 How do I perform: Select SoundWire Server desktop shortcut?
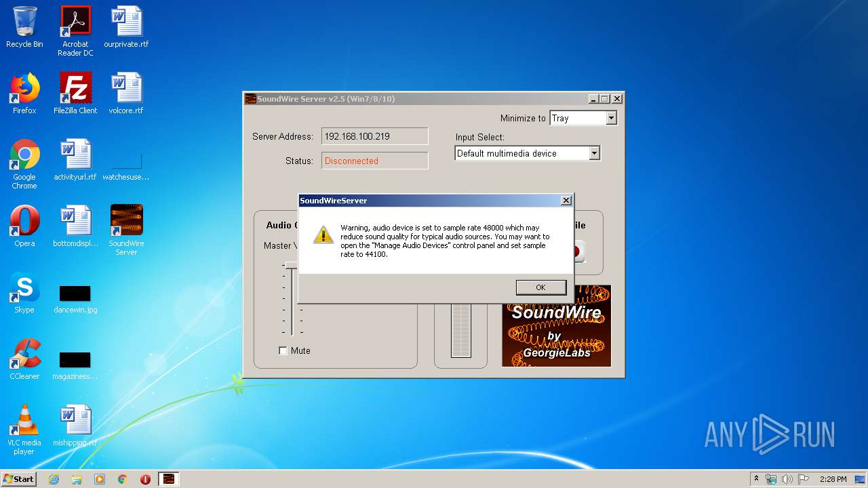click(x=126, y=230)
